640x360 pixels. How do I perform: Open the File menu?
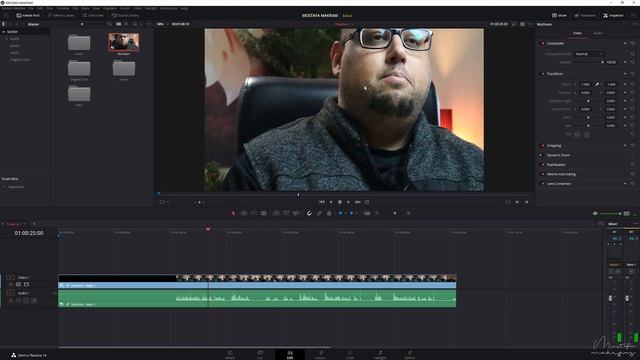(31, 8)
